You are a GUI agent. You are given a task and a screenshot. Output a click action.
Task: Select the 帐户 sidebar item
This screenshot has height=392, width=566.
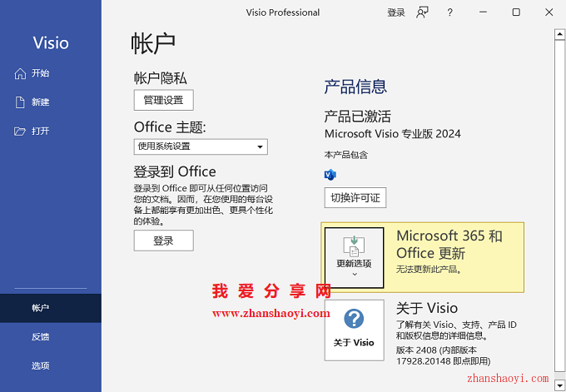(51, 308)
